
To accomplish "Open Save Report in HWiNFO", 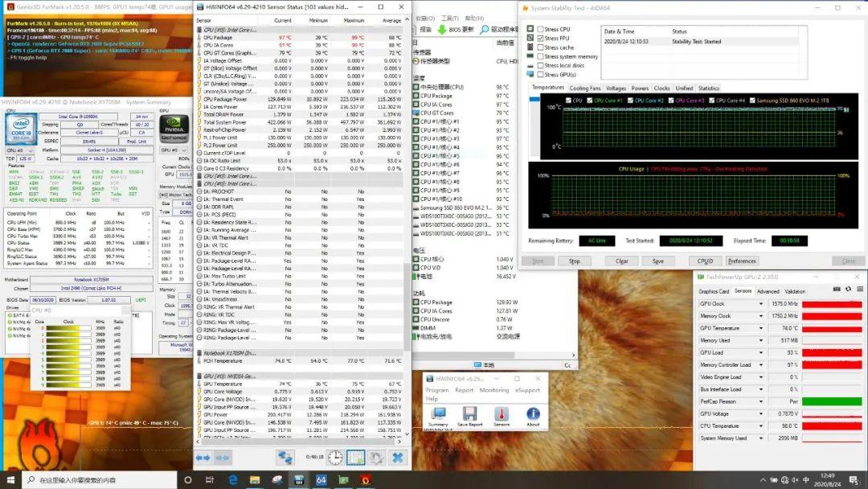I will (x=469, y=415).
